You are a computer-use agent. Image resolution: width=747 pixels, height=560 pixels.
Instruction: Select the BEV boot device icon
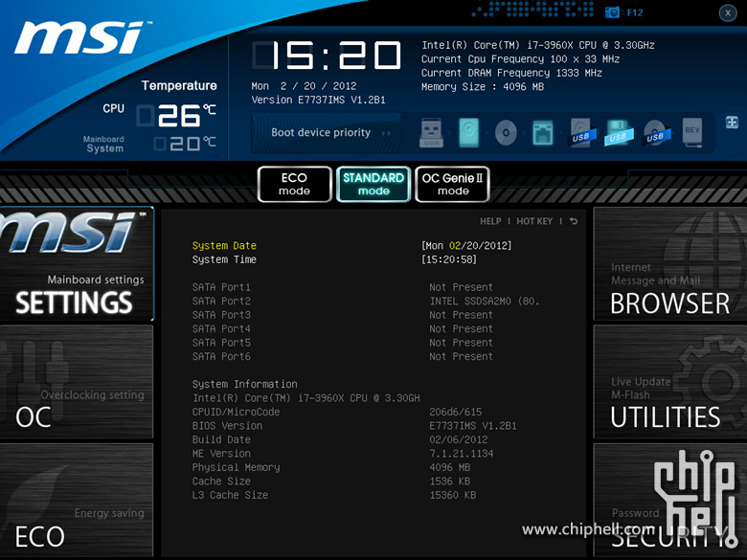[692, 133]
